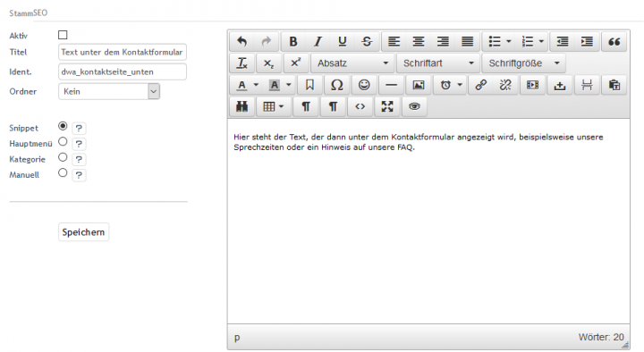Click the upload tray icon

[559, 85]
